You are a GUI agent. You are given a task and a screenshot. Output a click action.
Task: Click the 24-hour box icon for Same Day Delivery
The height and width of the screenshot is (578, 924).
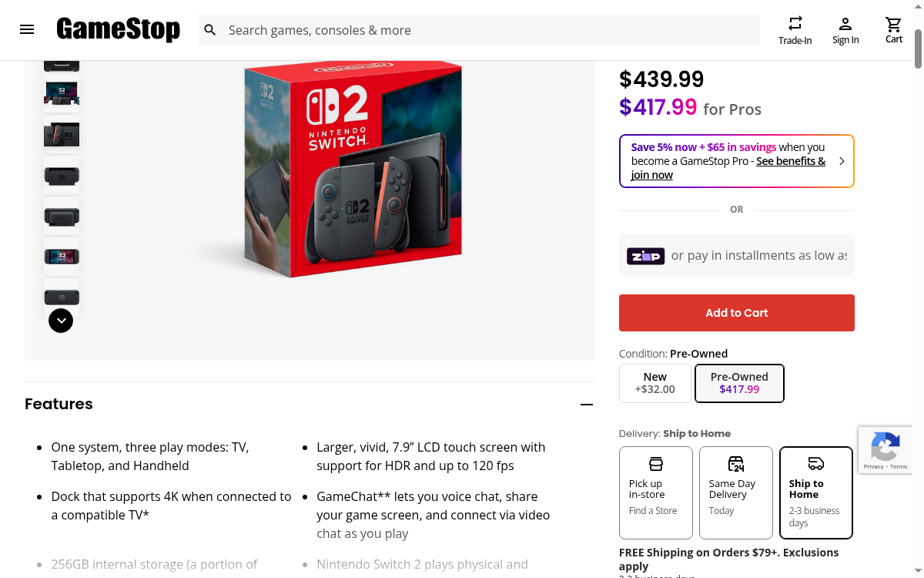pos(735,463)
